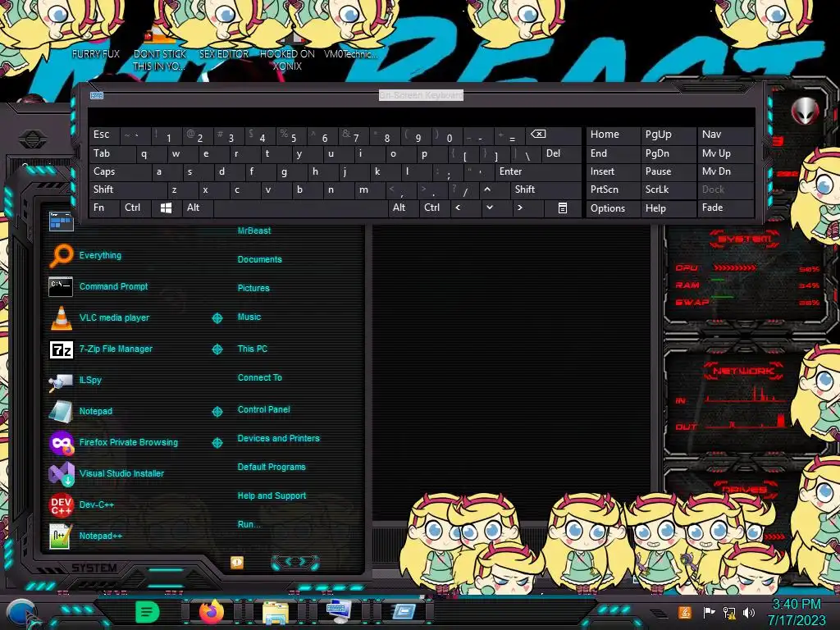The image size is (840, 630).
Task: Toggle the left Shift key
Action: coord(128,189)
